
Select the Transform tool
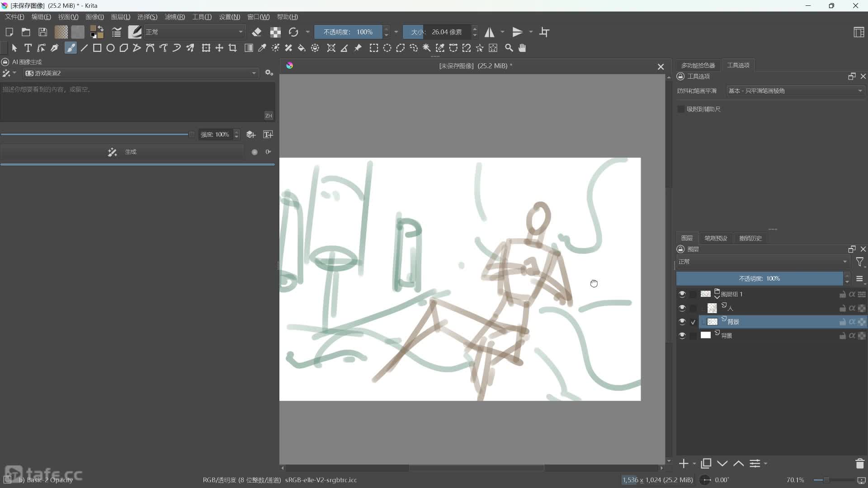pos(206,48)
